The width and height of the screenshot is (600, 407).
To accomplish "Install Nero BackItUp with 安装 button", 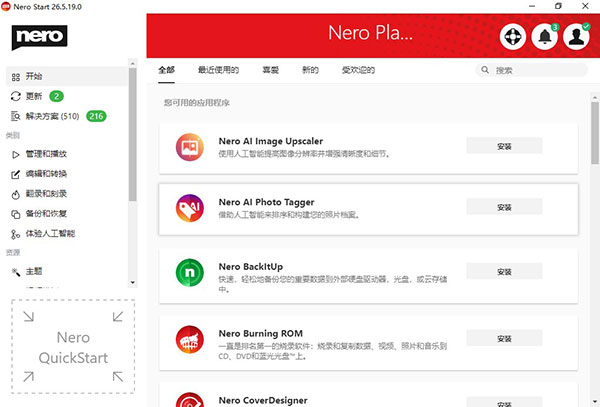I will [504, 272].
